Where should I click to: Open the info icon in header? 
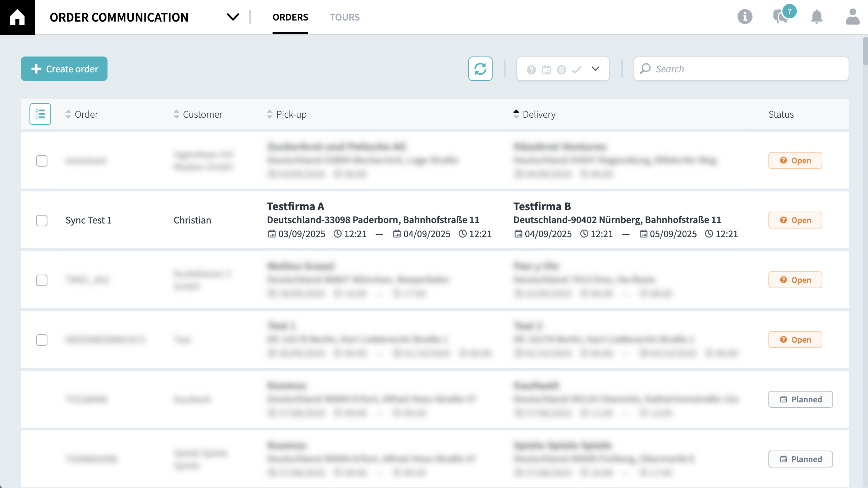pos(745,17)
